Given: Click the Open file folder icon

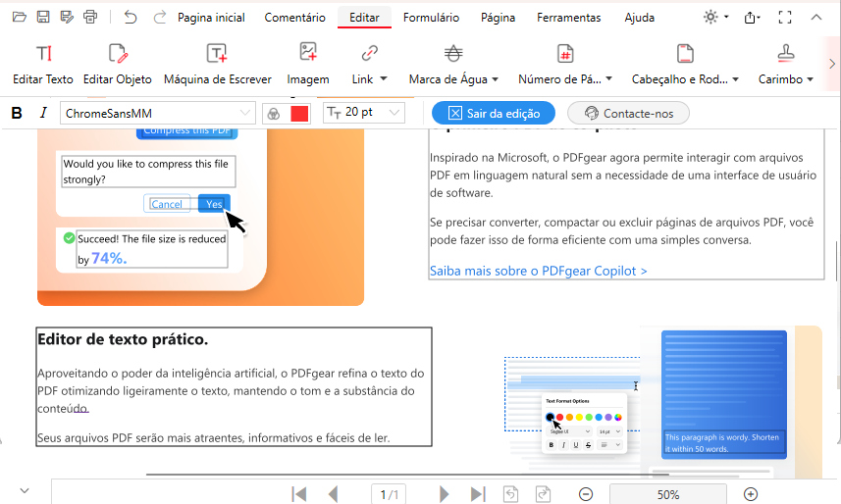Looking at the screenshot, I should click(20, 17).
